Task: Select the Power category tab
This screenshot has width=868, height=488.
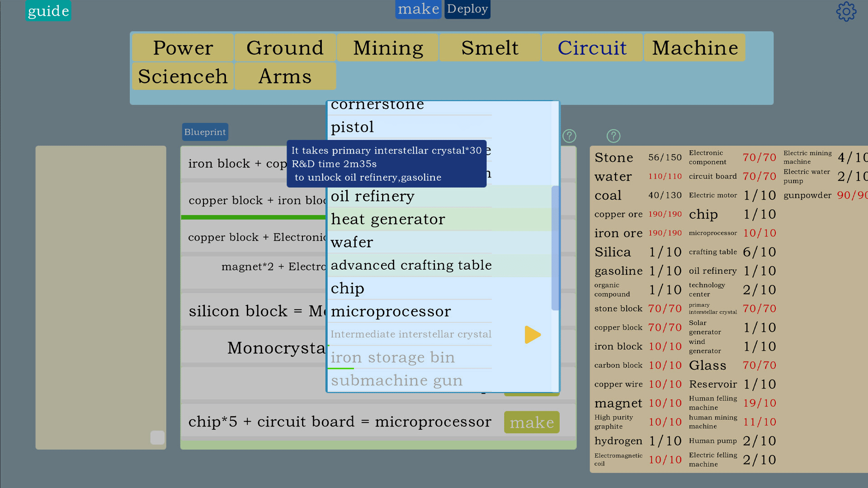Action: coord(183,48)
